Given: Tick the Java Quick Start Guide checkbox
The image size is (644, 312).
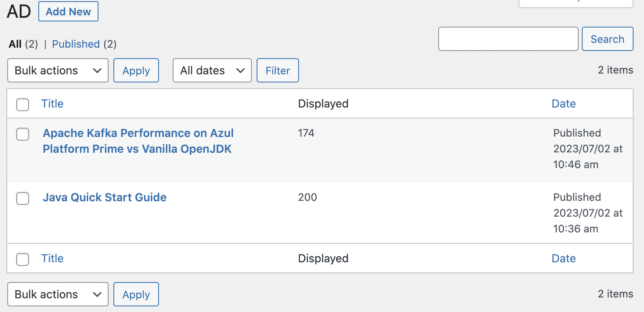Looking at the screenshot, I should click(23, 198).
